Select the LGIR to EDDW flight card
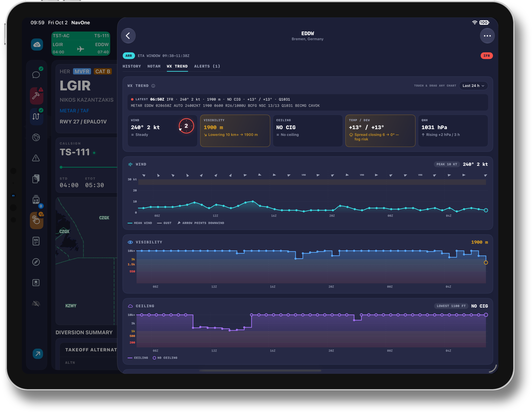The height and width of the screenshot is (412, 532). [81, 44]
